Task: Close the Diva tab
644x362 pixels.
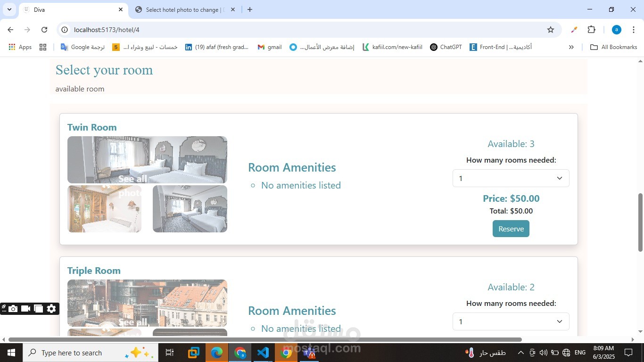Action: click(121, 9)
